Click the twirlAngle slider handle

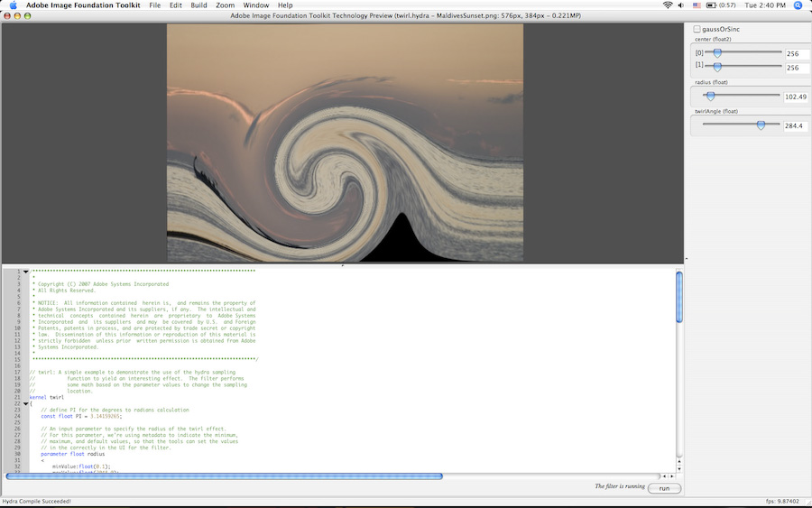coord(761,125)
